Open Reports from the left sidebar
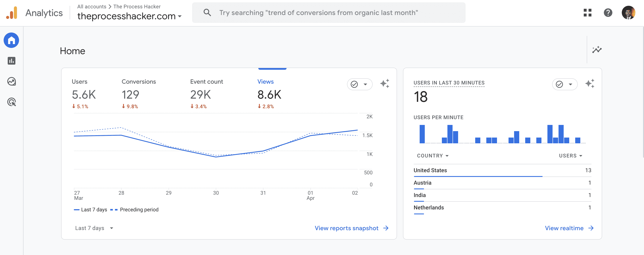 [x=11, y=61]
